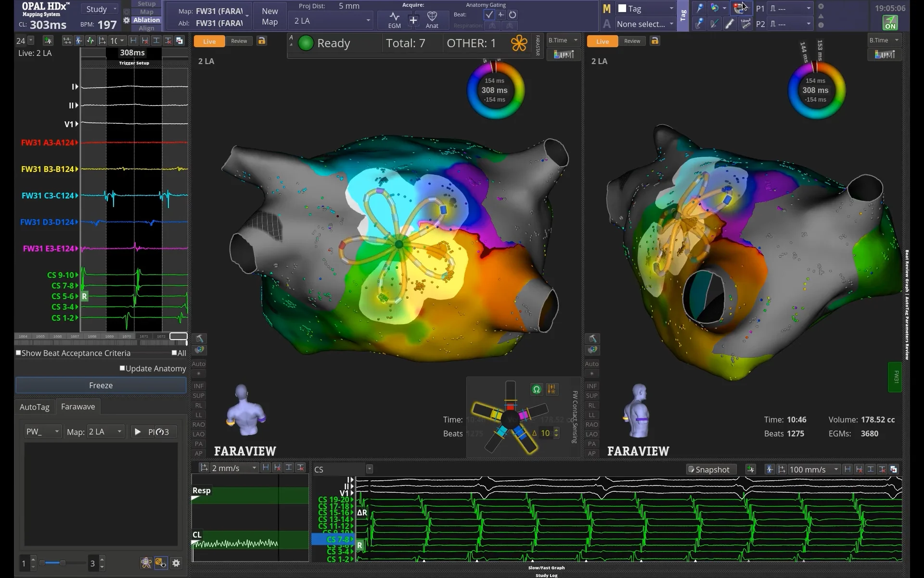Click the Snapshot button
This screenshot has width=924, height=578.
click(711, 469)
